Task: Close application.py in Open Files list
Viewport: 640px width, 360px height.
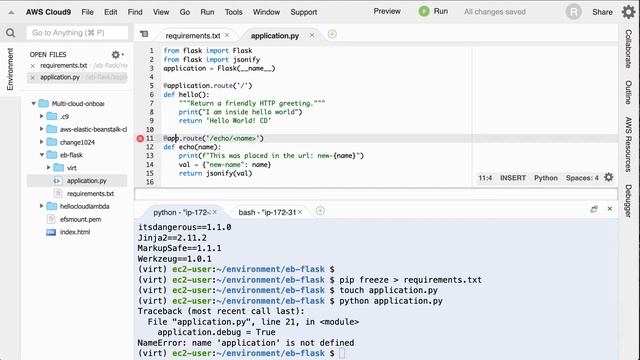Action: 33,77
